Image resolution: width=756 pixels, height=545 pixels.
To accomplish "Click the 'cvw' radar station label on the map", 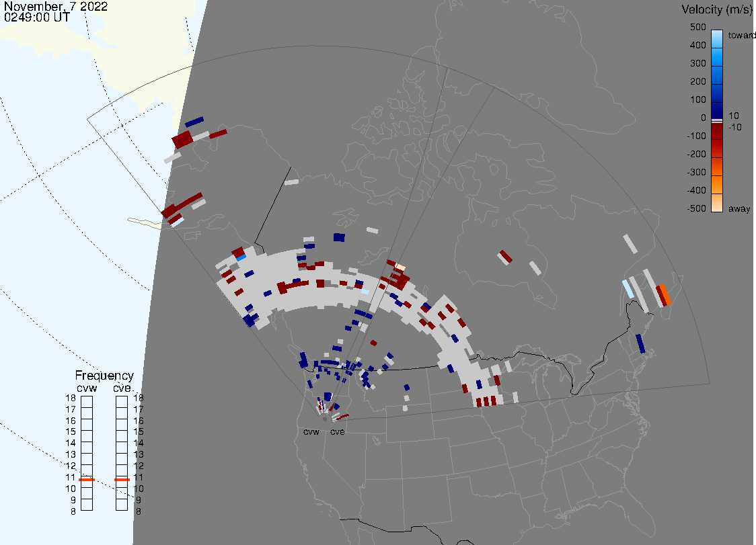I will click(x=311, y=431).
